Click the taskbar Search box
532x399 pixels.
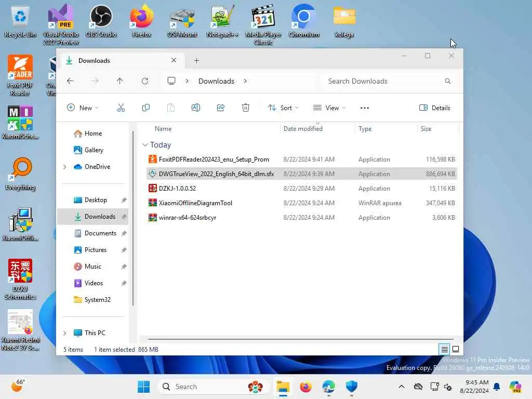click(213, 387)
